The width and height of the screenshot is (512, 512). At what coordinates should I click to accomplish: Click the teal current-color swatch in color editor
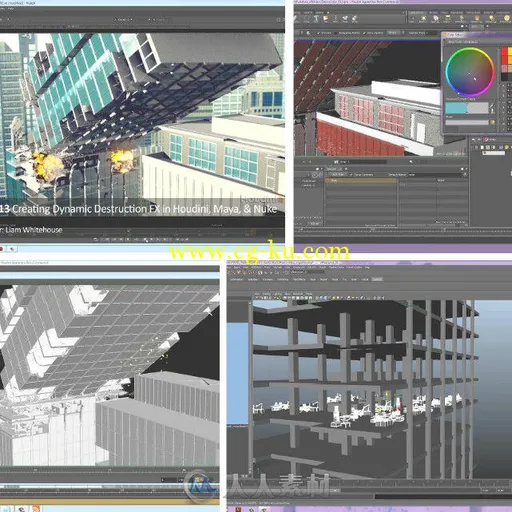[x=457, y=108]
